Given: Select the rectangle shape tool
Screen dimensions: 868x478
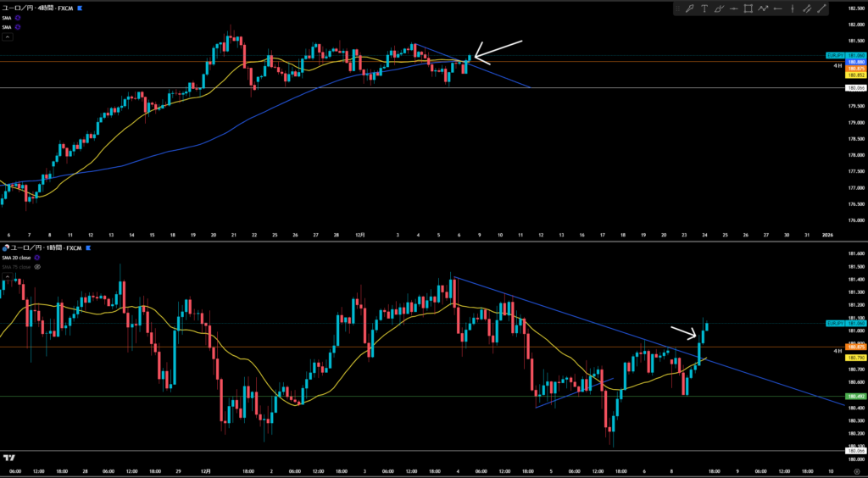Looking at the screenshot, I should pos(748,9).
